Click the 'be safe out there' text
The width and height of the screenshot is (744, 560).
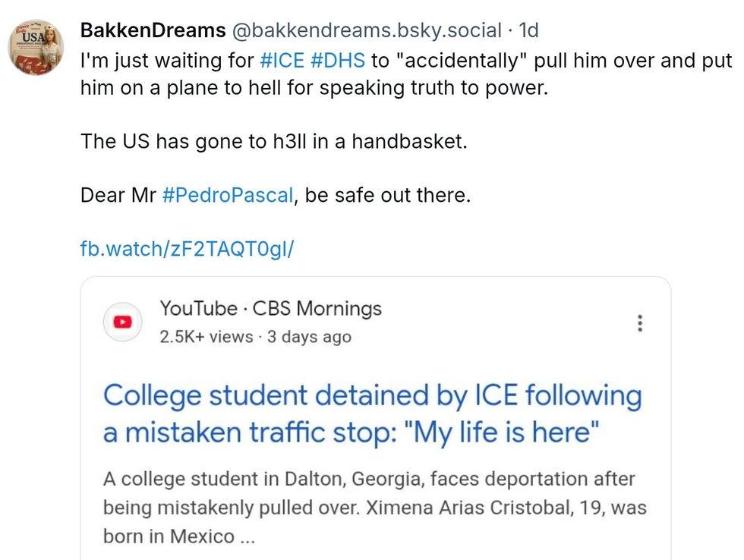tap(388, 195)
